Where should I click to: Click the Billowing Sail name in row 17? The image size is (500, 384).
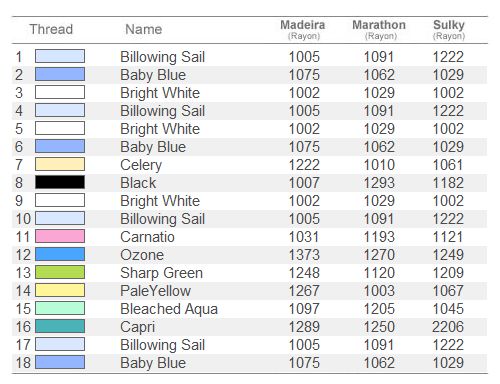click(163, 345)
